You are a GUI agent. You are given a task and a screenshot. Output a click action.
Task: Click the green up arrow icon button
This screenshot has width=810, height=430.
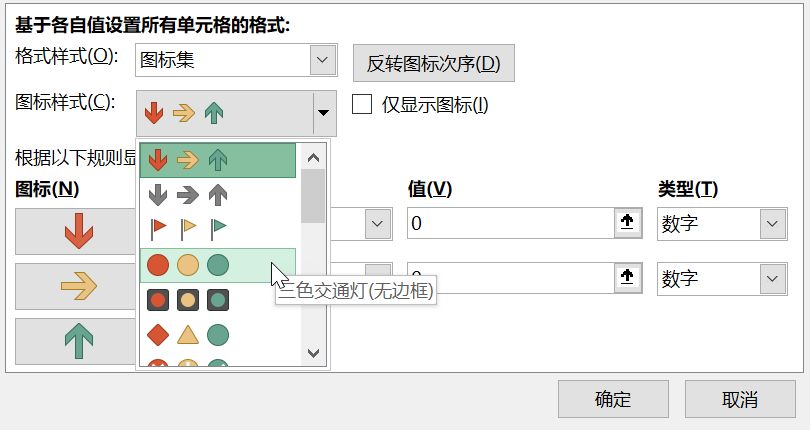79,341
